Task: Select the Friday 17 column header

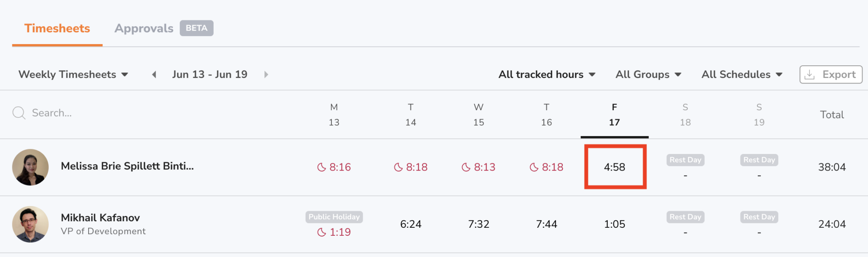Action: pyautogui.click(x=615, y=115)
